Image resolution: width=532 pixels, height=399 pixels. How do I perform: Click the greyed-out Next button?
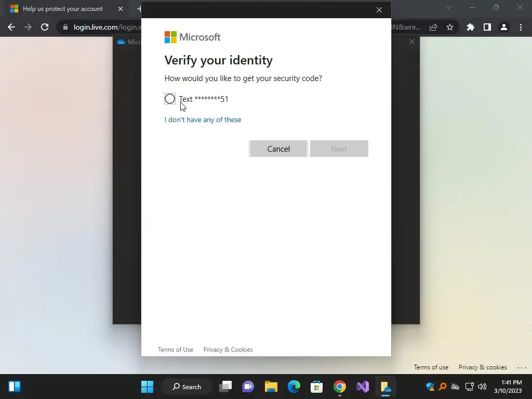pos(339,149)
